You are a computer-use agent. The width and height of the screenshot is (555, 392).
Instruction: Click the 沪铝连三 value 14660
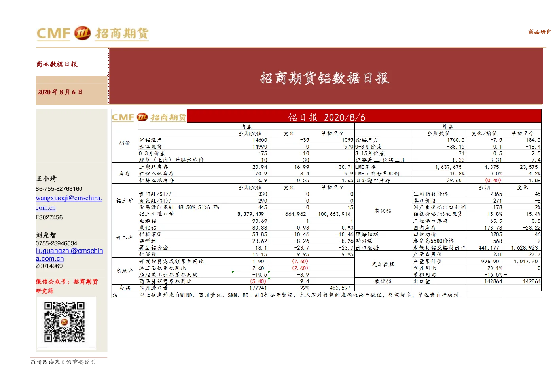(260, 140)
